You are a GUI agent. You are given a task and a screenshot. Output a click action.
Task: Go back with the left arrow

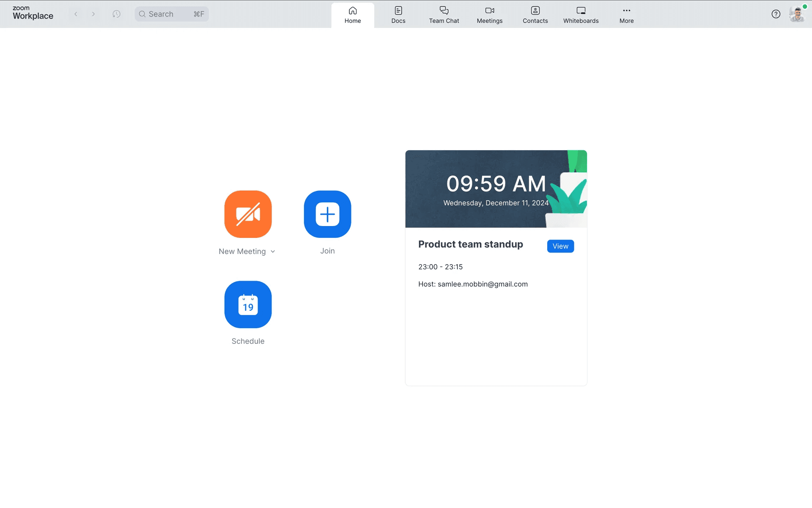pyautogui.click(x=76, y=14)
